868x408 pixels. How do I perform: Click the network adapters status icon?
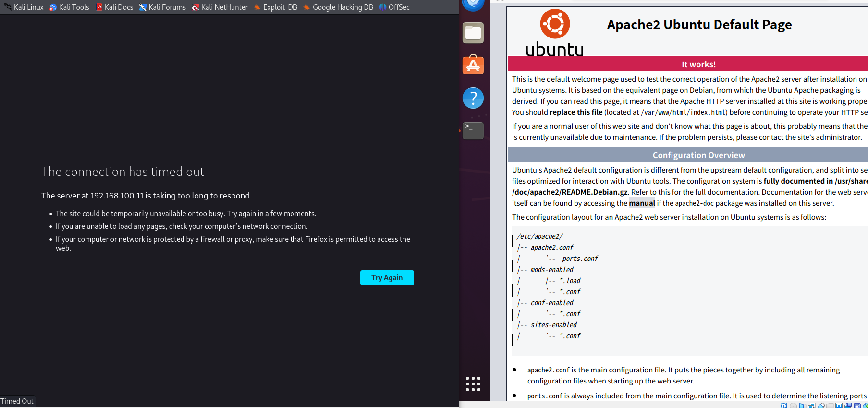pyautogui.click(x=811, y=406)
